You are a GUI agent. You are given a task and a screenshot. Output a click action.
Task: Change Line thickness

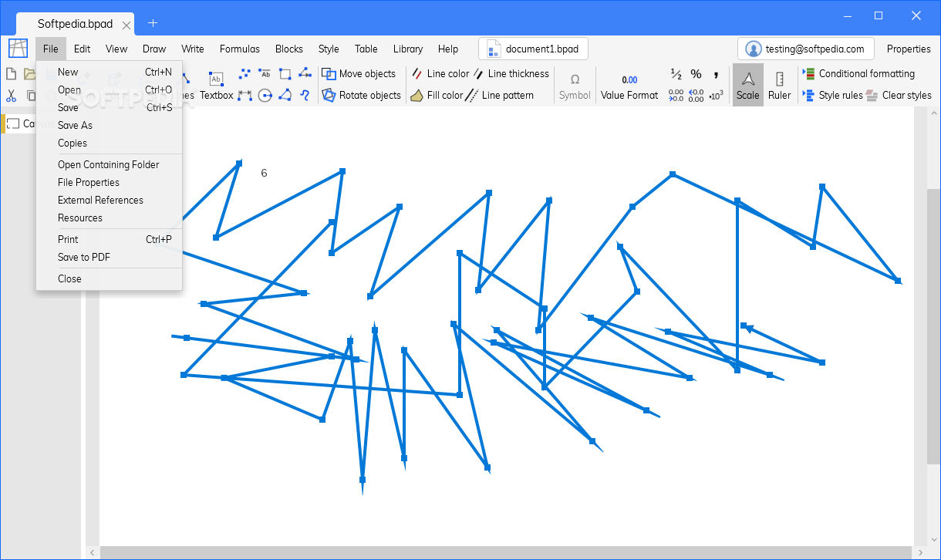click(510, 74)
